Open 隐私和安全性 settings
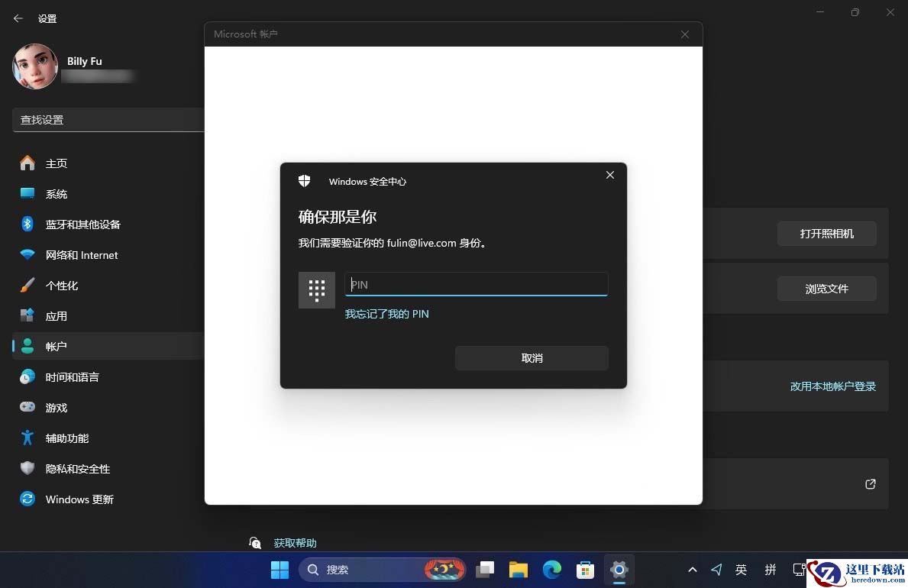Viewport: 908px width, 588px height. [x=108, y=469]
